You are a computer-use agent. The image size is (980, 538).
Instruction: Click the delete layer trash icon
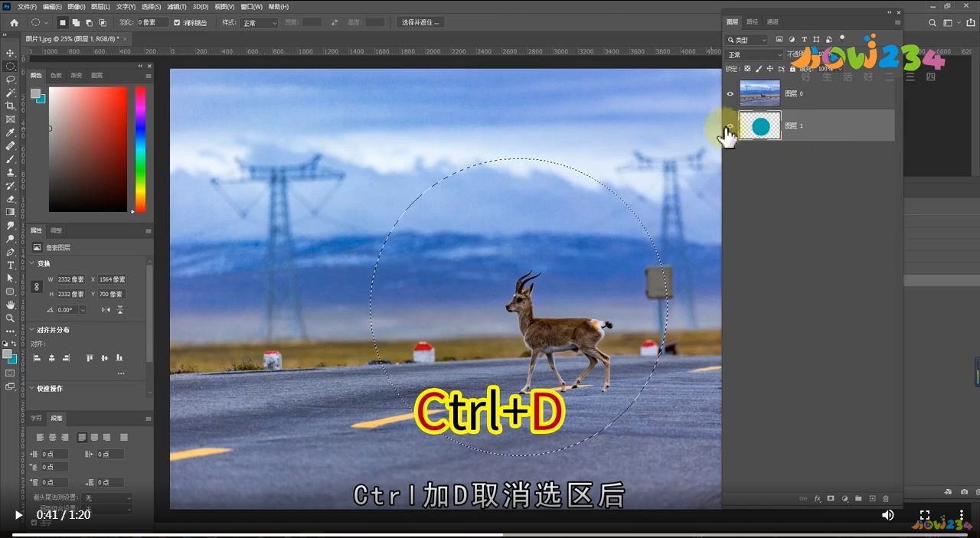click(x=886, y=498)
